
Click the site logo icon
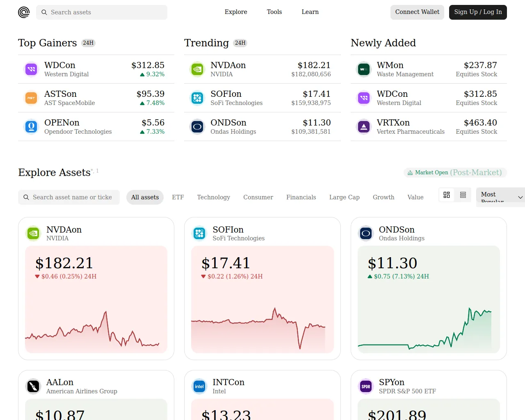[x=24, y=12]
